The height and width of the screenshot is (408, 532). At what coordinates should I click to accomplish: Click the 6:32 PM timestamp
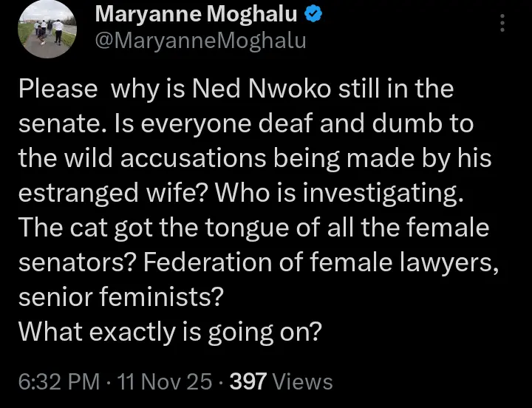tap(58, 381)
